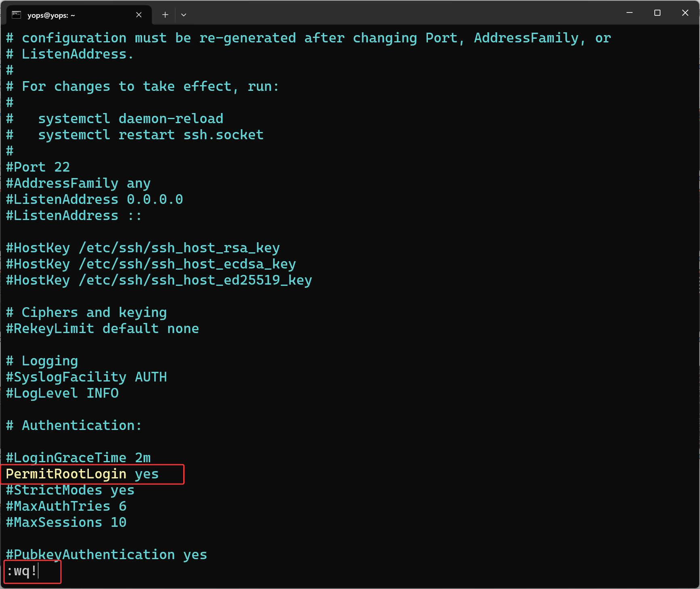The height and width of the screenshot is (589, 700).
Task: Click the #Port 22 line
Action: pyautogui.click(x=38, y=167)
